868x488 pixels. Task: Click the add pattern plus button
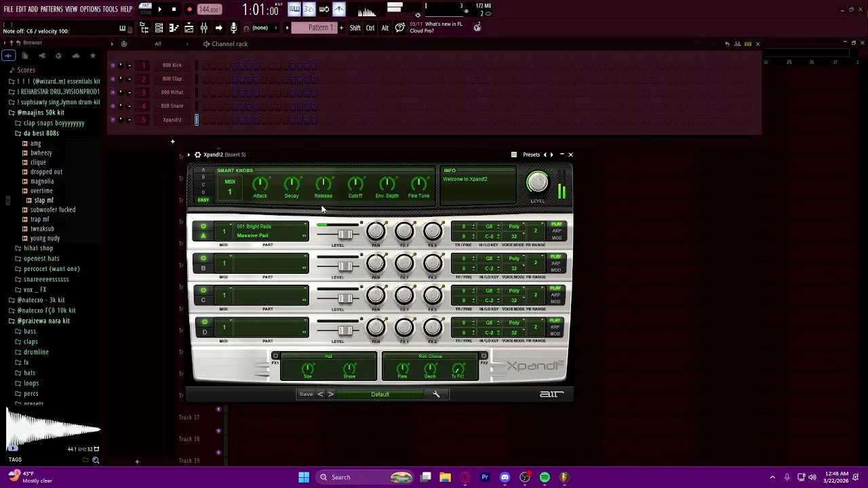coord(341,28)
